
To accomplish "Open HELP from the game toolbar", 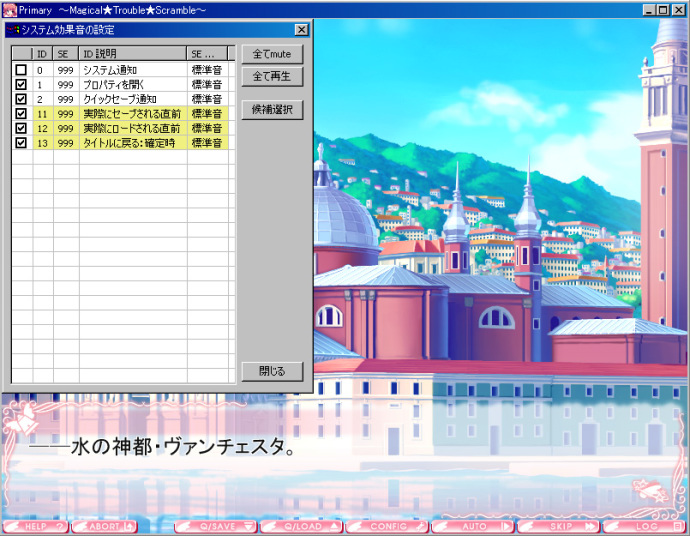I will tap(35, 526).
